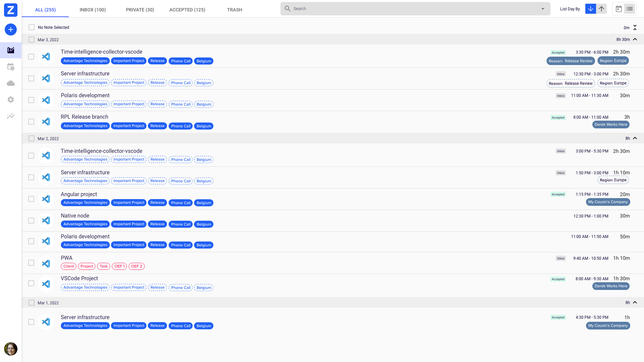Click Phone Call tag on Angular project
This screenshot has height=362, width=644.
point(180,203)
